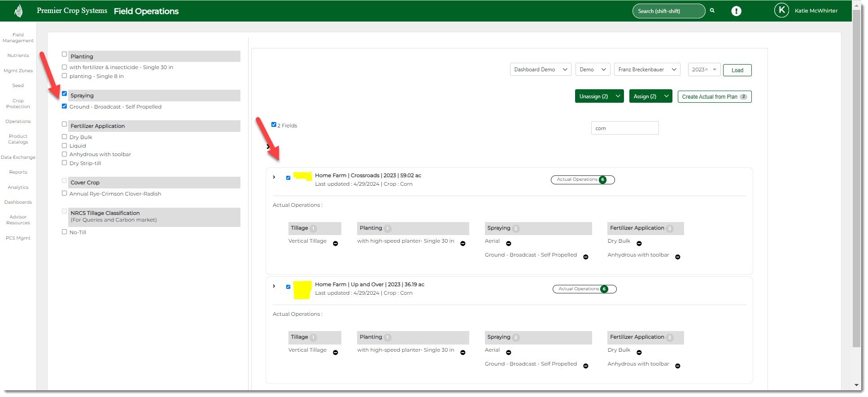
Task: Remove Dry Bulk from Up and Over field
Action: 639,353
